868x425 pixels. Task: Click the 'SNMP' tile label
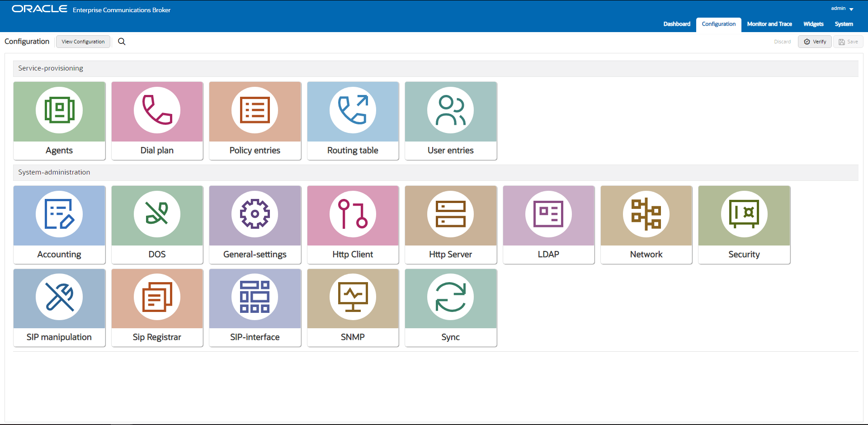(x=353, y=337)
